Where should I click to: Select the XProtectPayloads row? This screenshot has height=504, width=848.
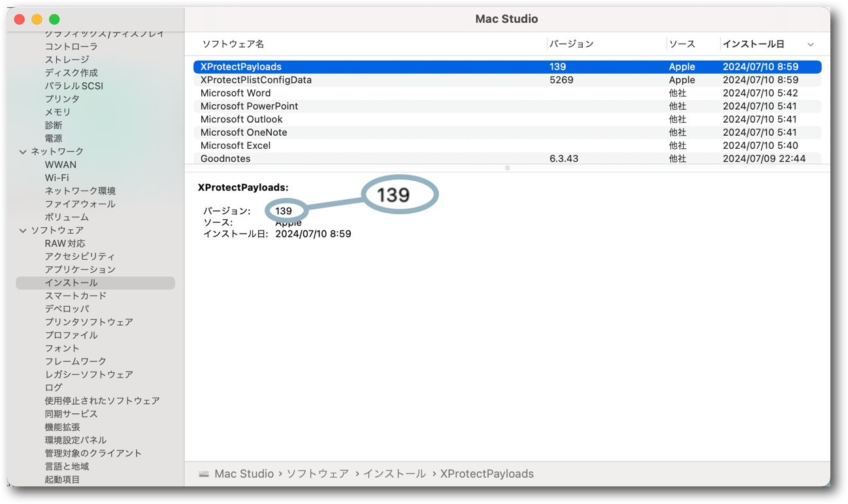pyautogui.click(x=507, y=67)
